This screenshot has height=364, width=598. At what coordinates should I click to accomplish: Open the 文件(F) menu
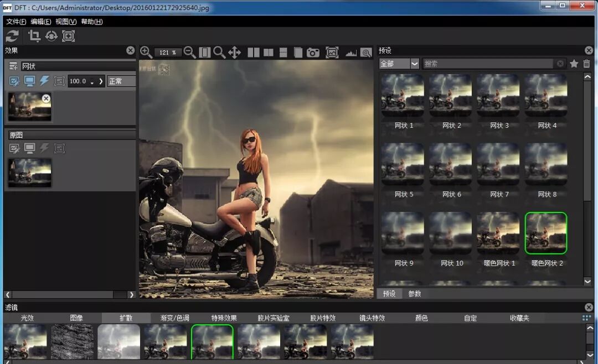16,22
